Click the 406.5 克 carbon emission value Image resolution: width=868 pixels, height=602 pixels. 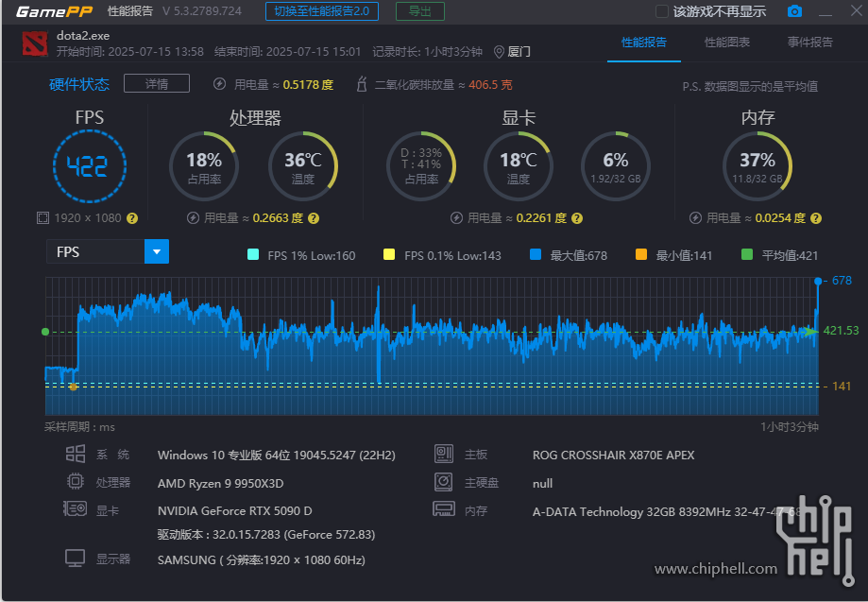tap(490, 85)
